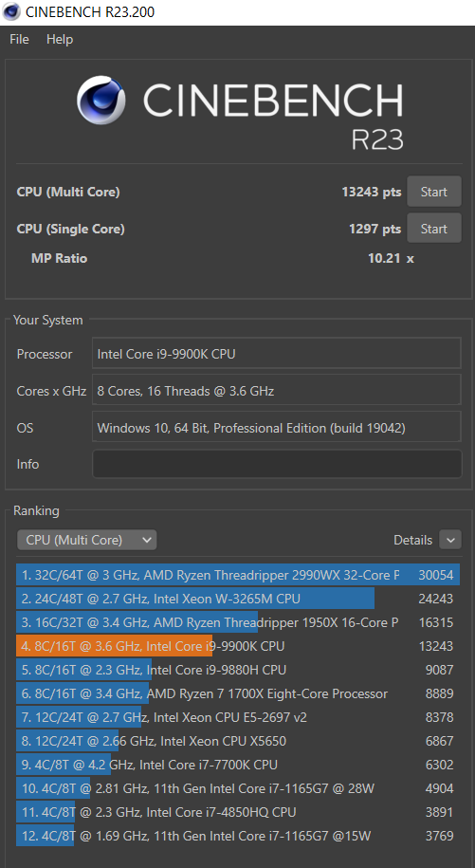Viewport: 475px width, 868px height.
Task: Open the Help menu
Action: pos(60,39)
